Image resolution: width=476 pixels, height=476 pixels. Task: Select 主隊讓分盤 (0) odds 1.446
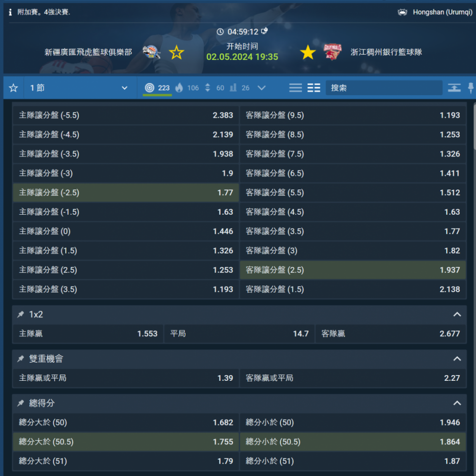(126, 231)
